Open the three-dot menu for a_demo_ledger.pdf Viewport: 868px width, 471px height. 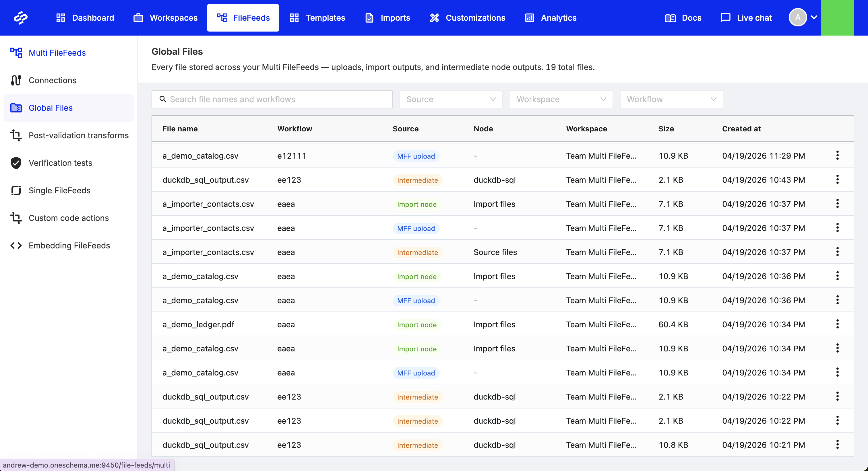(837, 324)
